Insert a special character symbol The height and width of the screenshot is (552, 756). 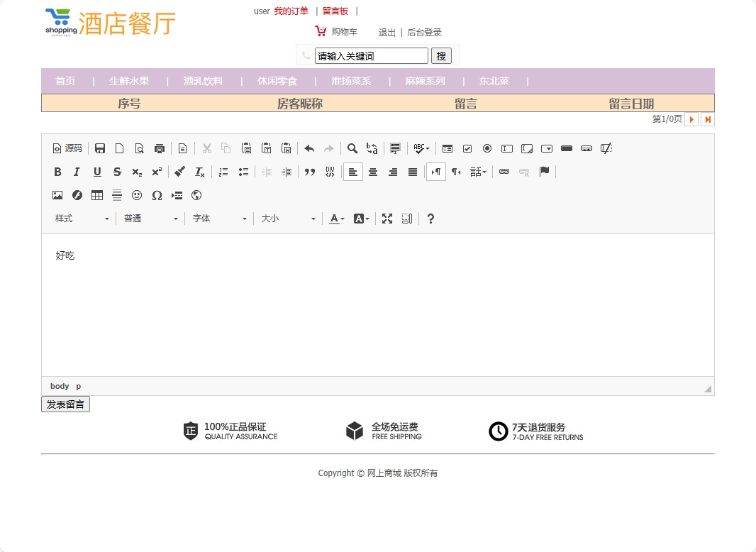tap(157, 195)
